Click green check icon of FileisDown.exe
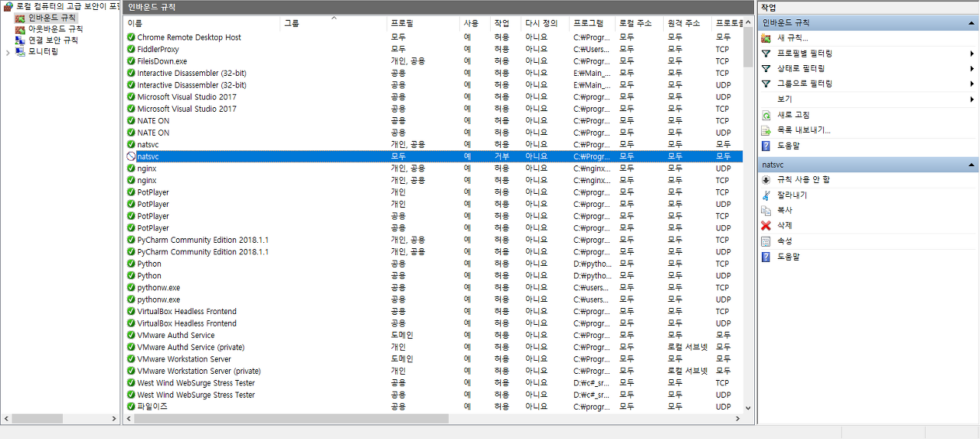The width and height of the screenshot is (980, 439). [131, 61]
